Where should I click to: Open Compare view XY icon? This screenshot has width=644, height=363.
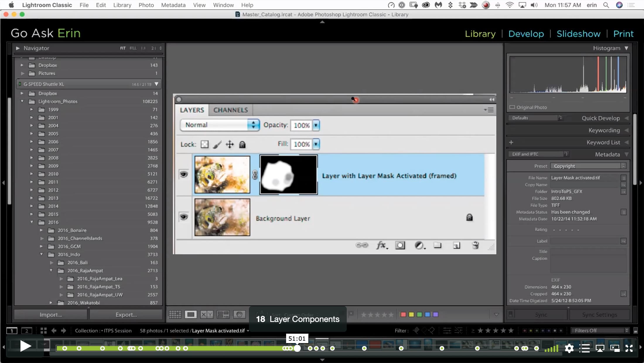(207, 315)
